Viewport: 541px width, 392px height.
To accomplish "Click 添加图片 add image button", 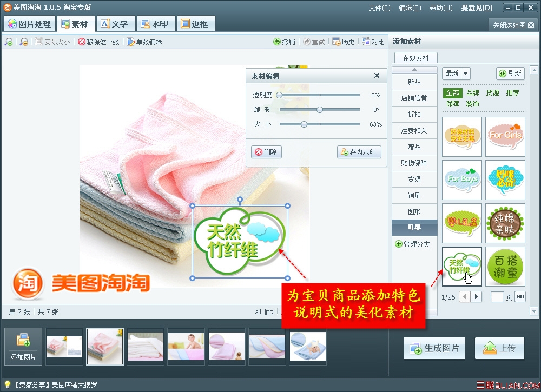I will tap(23, 347).
